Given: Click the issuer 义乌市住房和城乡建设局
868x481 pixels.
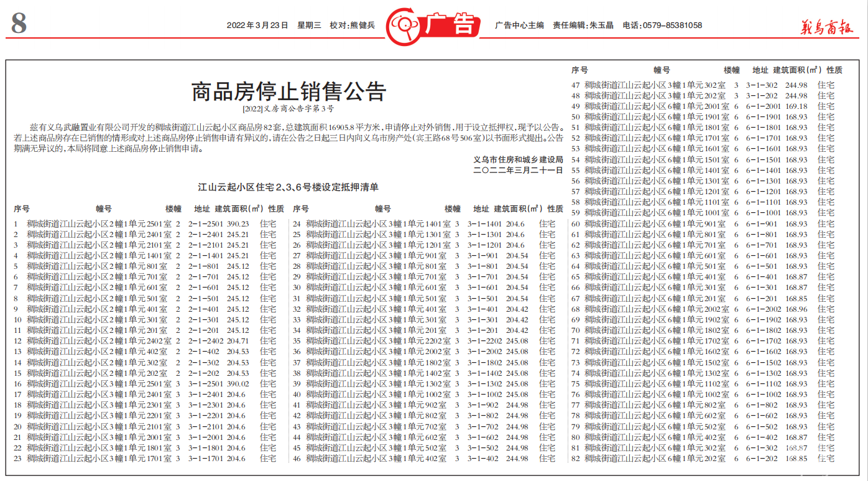Looking at the screenshot, I should pyautogui.click(x=518, y=159).
